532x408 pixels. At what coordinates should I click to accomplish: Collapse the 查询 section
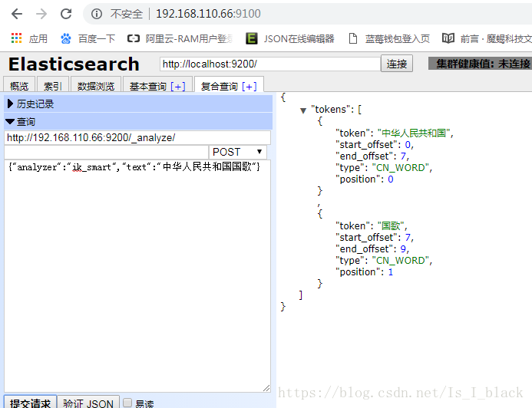[x=138, y=122]
